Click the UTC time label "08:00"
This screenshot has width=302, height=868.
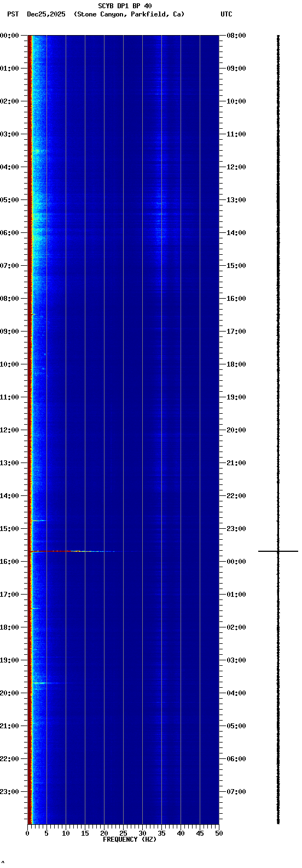coord(236,36)
